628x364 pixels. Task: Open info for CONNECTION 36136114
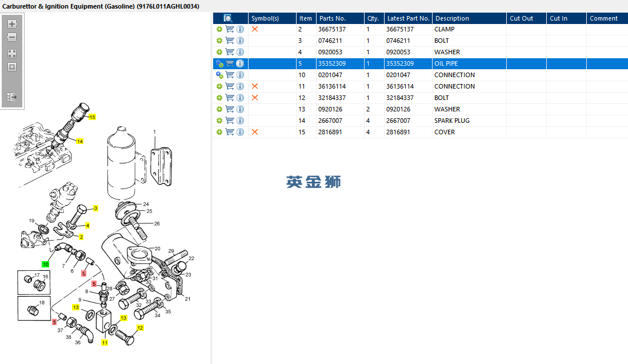[x=240, y=86]
